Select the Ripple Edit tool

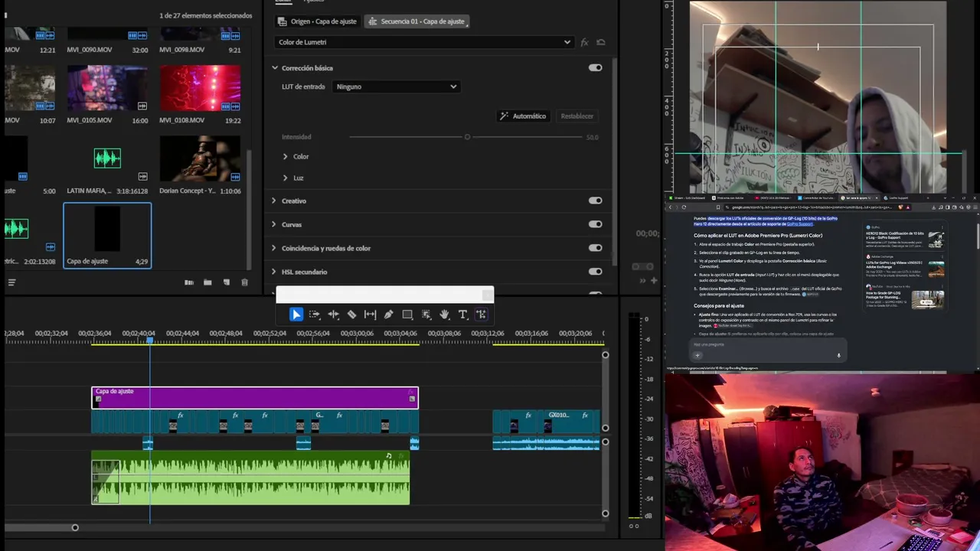333,315
